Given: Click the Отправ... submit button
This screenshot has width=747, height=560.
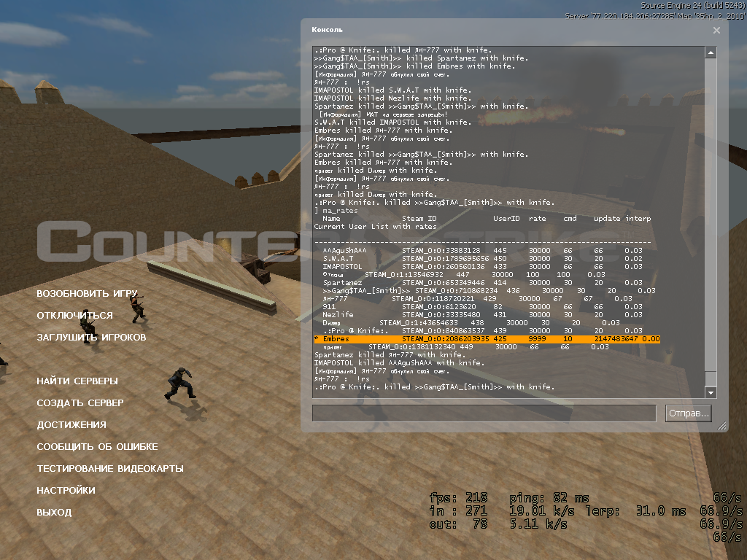Looking at the screenshot, I should point(689,413).
